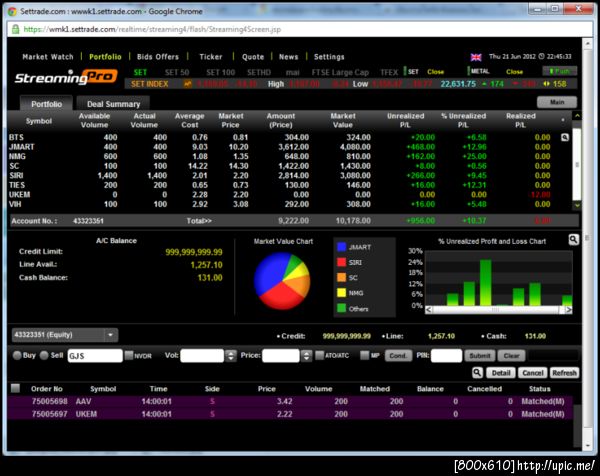Click the SET INDEX chart icon
Screen dimensions: 600x476
coord(188,84)
